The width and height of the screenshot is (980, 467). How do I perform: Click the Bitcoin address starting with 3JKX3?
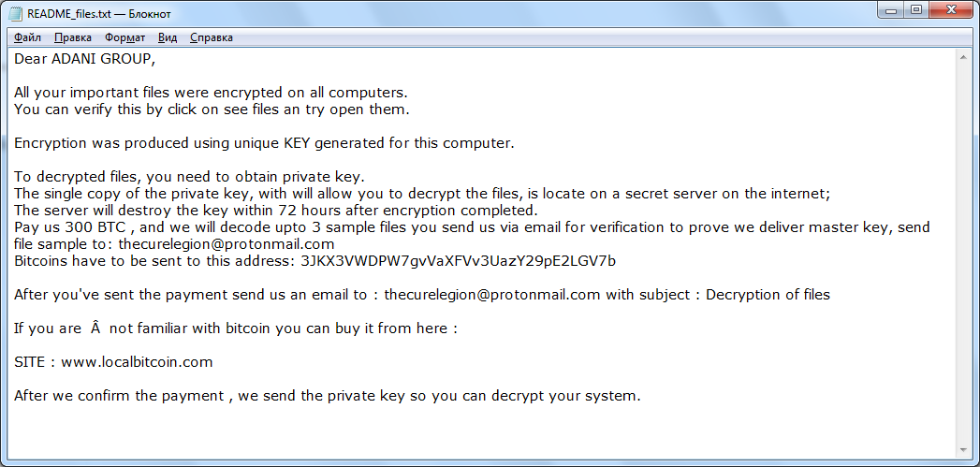(459, 260)
